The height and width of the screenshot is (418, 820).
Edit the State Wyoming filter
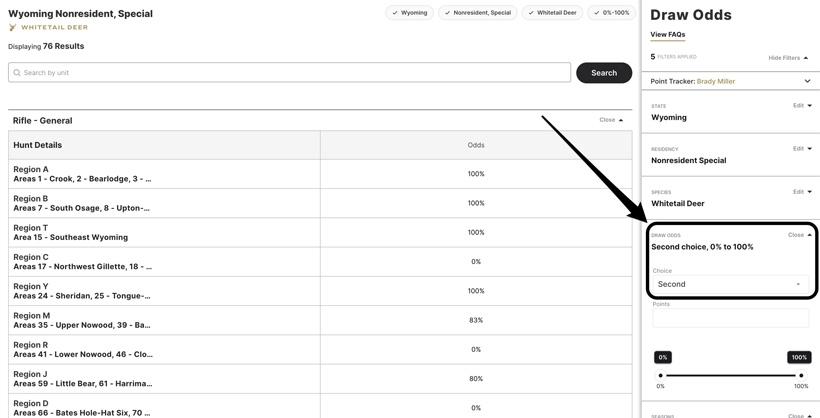[802, 105]
